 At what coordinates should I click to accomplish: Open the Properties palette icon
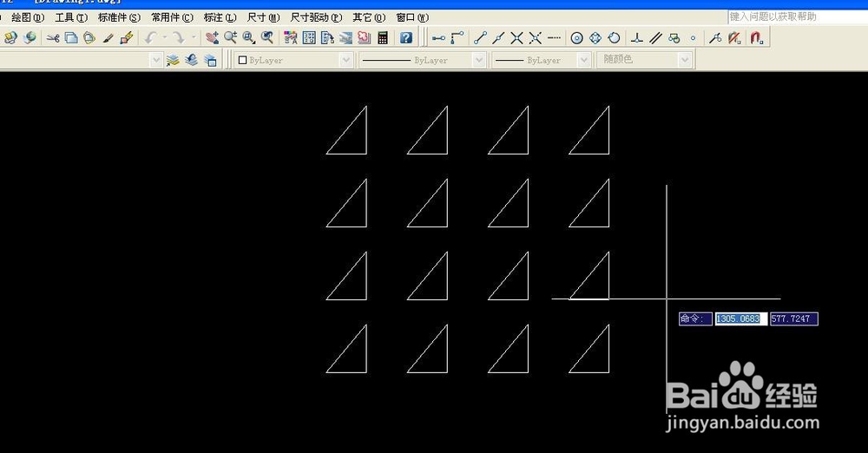(x=291, y=37)
